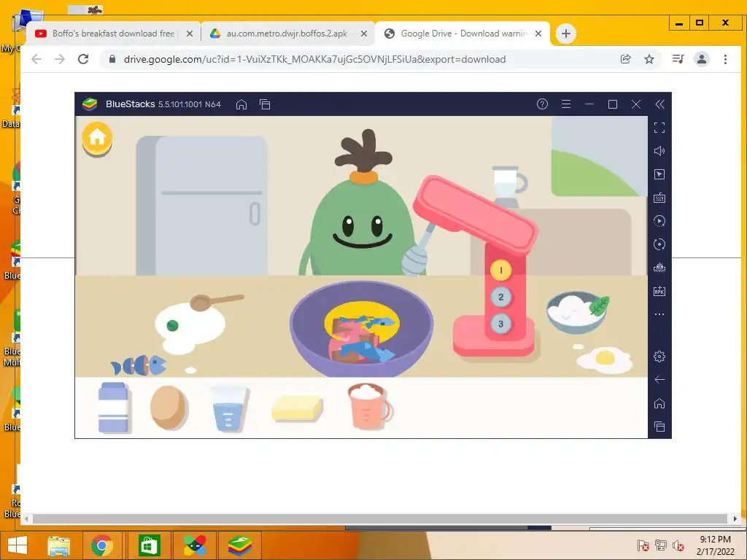Click BlueStacks volume icon in sidebar
Image resolution: width=747 pixels, height=560 pixels.
click(x=659, y=151)
